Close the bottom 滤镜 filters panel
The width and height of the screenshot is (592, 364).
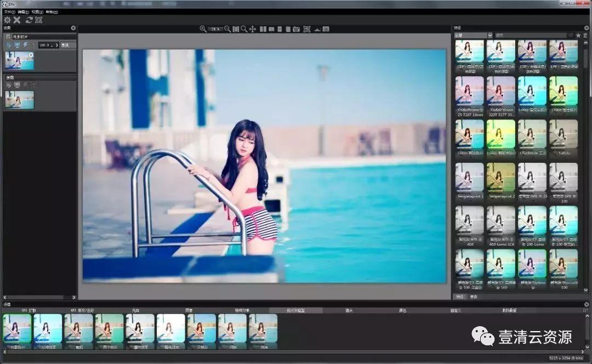[587, 304]
